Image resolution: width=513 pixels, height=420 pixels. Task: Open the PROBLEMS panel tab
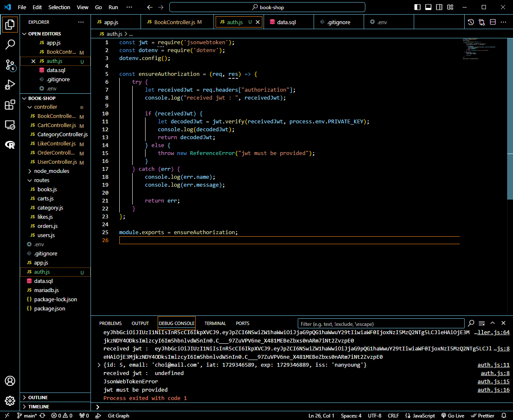(x=111, y=323)
